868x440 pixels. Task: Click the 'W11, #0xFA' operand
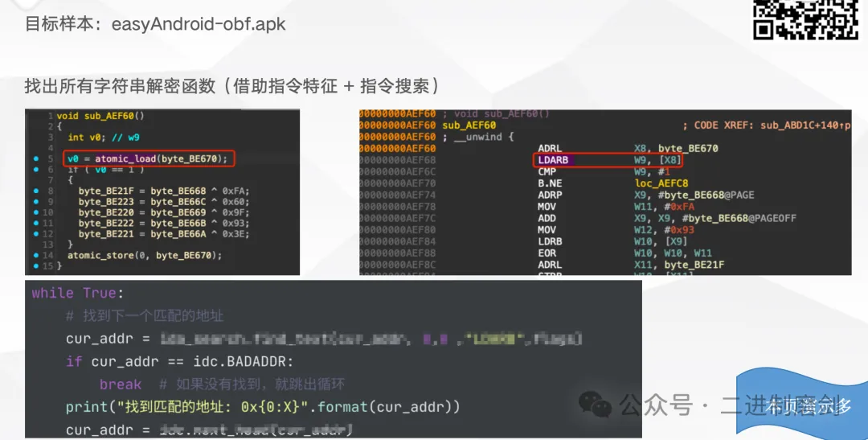(665, 207)
